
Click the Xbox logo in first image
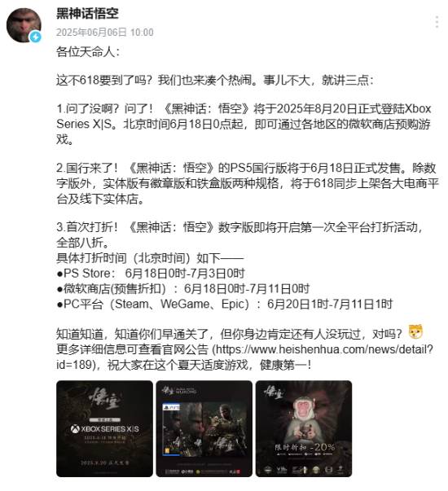[x=75, y=429]
